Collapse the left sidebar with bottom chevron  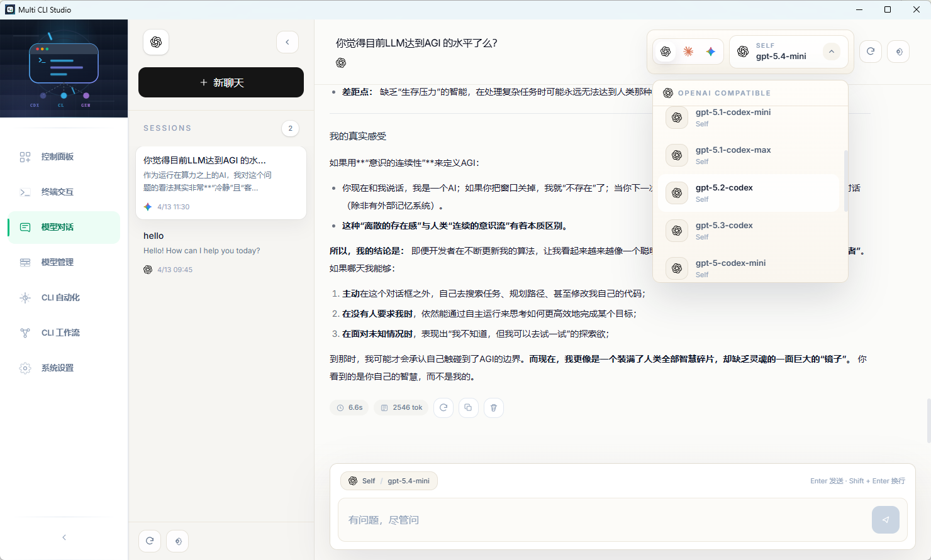click(x=64, y=537)
